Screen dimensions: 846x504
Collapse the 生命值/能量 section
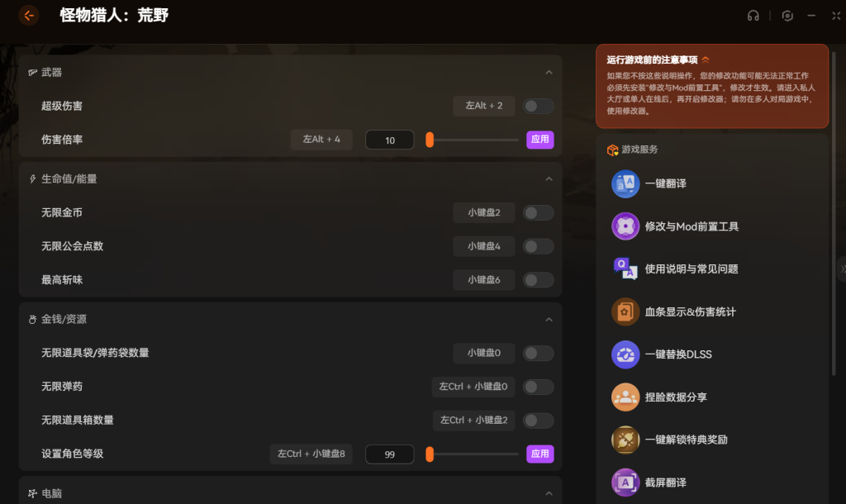(x=549, y=179)
